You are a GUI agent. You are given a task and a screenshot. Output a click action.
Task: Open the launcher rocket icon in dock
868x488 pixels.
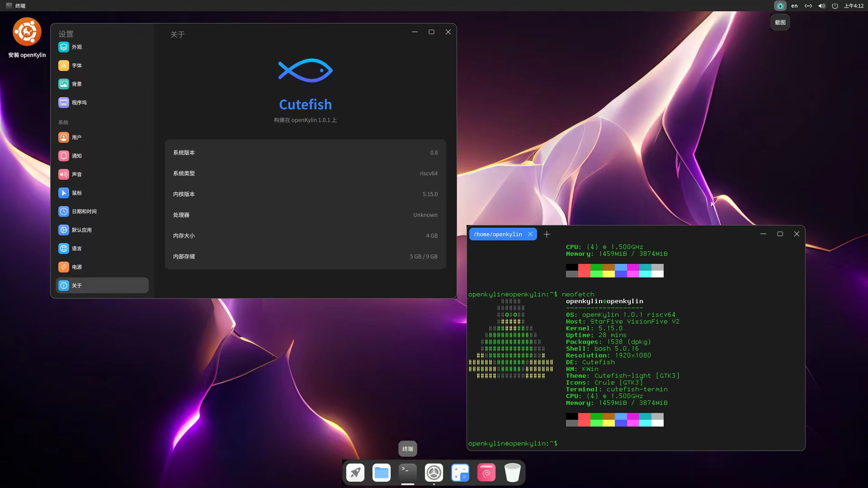pos(355,473)
